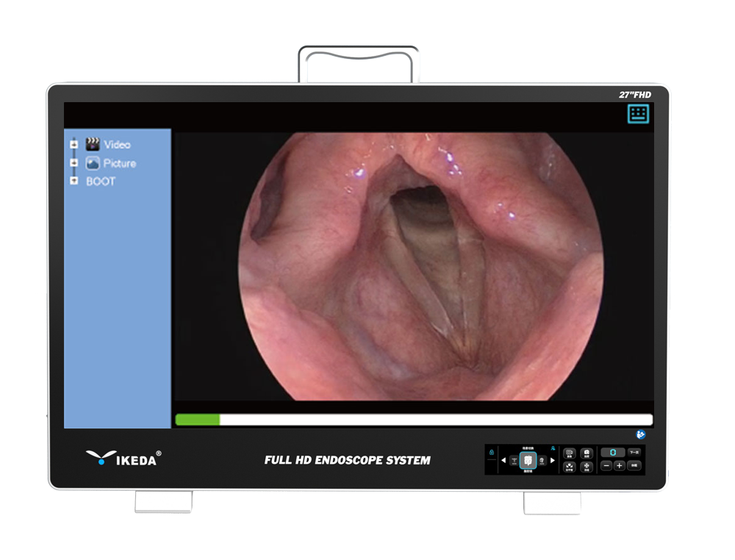Screen dimensions: 735x560
Task: Select next scene with right arrow
Action: 553,460
